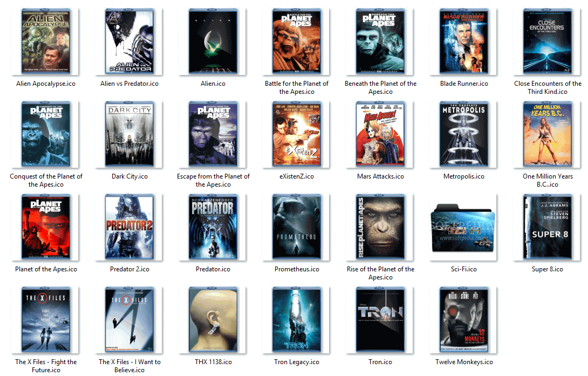Select the Alien egg cover icon

(213, 41)
